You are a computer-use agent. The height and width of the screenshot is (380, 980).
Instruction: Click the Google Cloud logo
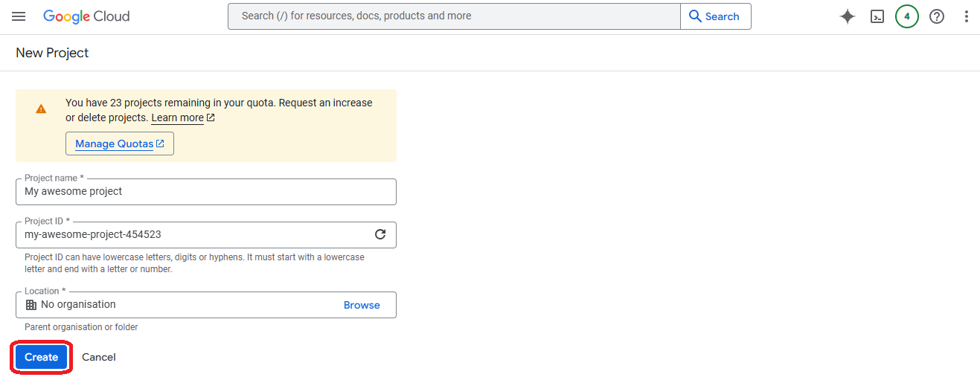click(x=86, y=16)
